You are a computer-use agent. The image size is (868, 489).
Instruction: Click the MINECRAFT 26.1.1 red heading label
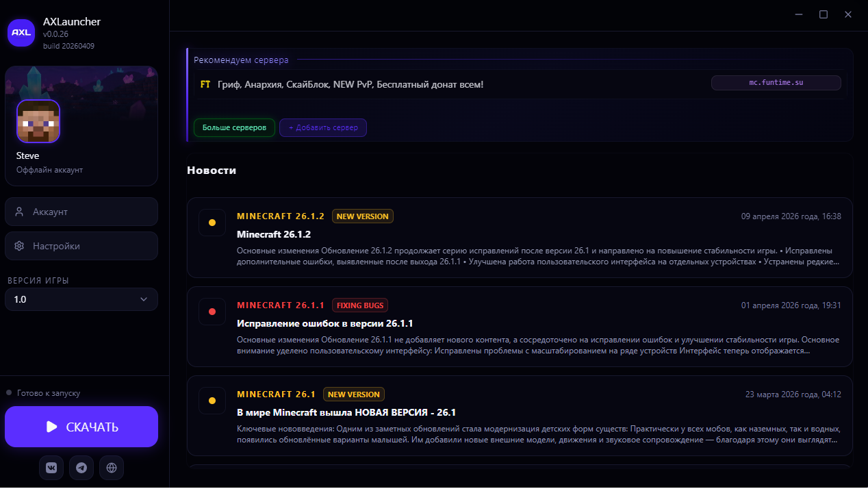(281, 305)
